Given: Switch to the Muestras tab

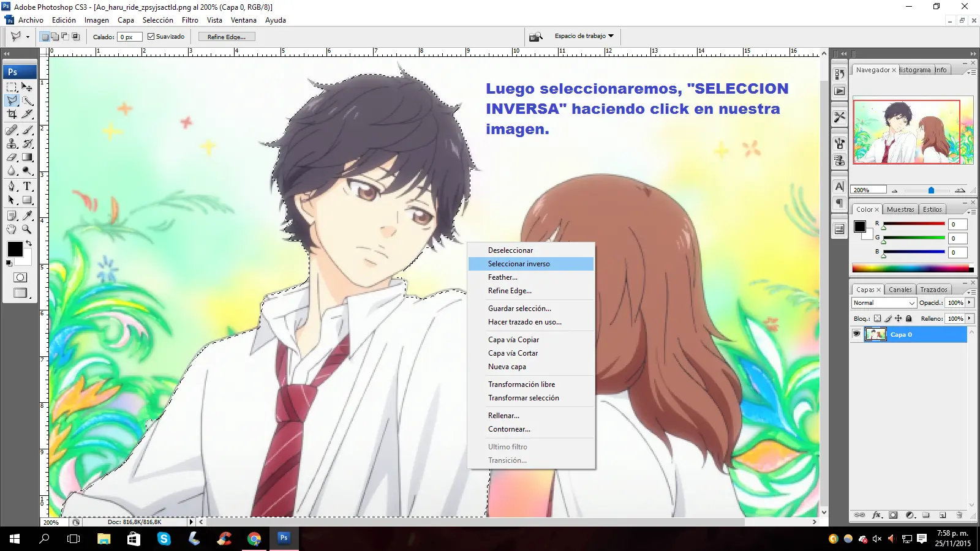Looking at the screenshot, I should pos(900,209).
